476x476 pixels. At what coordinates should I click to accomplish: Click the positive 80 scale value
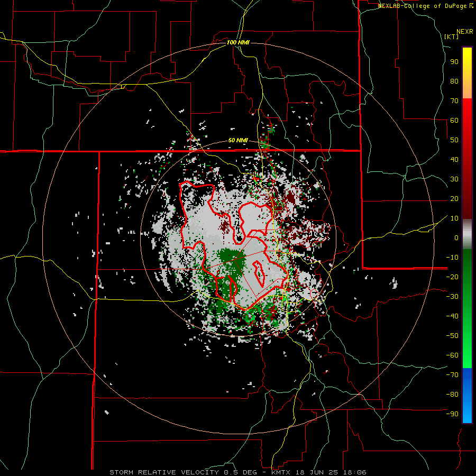[x=454, y=81]
